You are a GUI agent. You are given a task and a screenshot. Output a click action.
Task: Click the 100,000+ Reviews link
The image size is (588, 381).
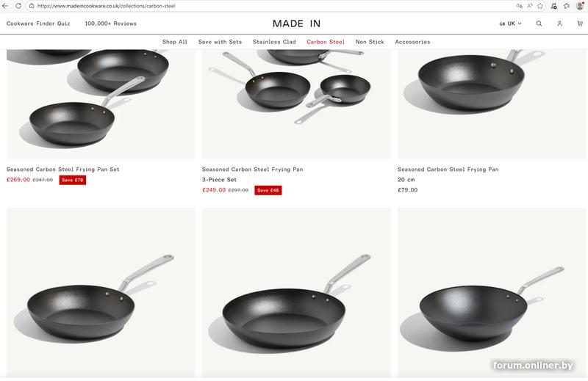click(x=110, y=23)
